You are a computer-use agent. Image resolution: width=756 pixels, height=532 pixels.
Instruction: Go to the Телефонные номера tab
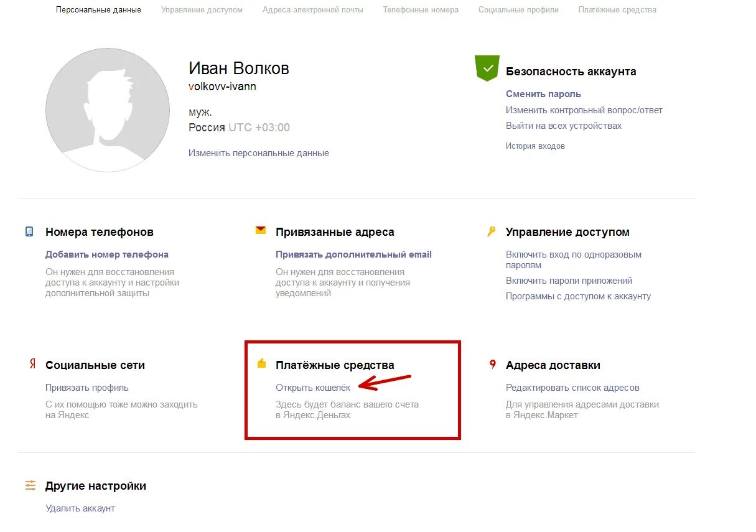coord(421,10)
